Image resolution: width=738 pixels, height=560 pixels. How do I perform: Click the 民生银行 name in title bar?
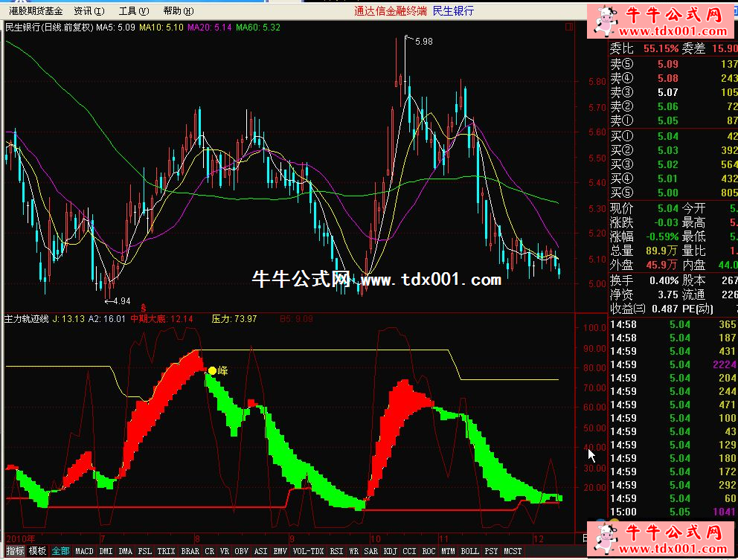click(453, 11)
